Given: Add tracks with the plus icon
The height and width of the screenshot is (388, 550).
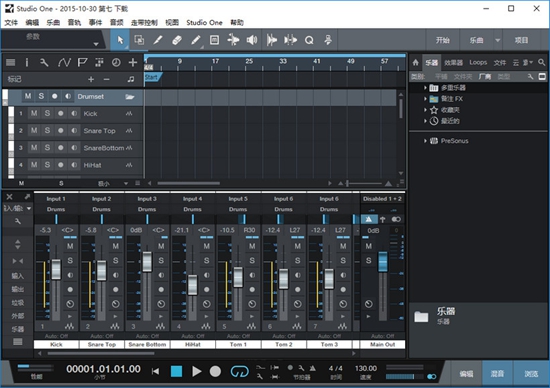Looking at the screenshot, I should point(133,62).
